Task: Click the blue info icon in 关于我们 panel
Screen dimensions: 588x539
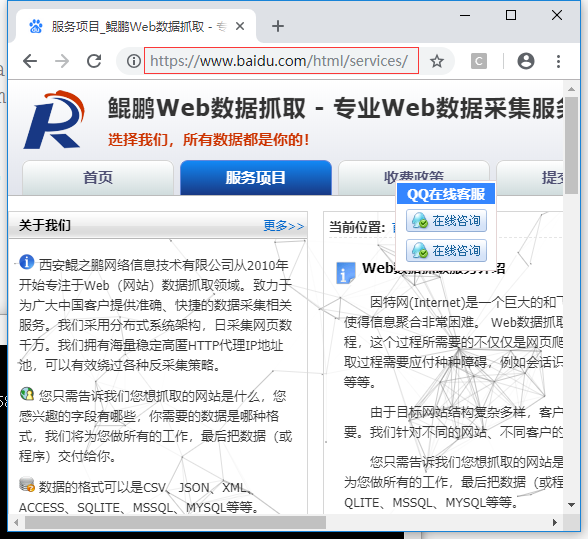Action: click(x=27, y=262)
